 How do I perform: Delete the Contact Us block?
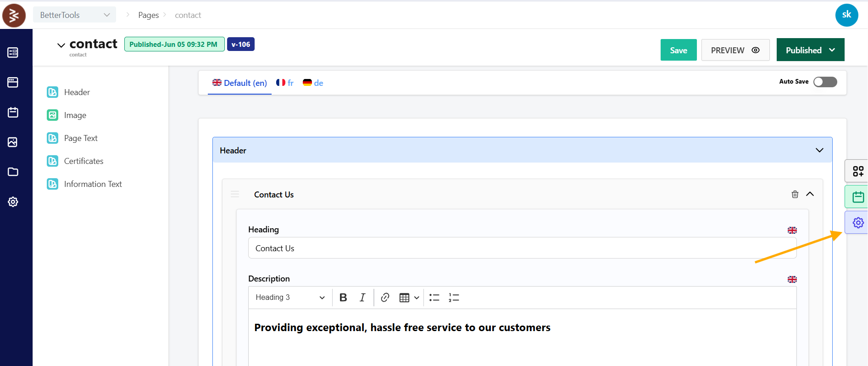[795, 194]
